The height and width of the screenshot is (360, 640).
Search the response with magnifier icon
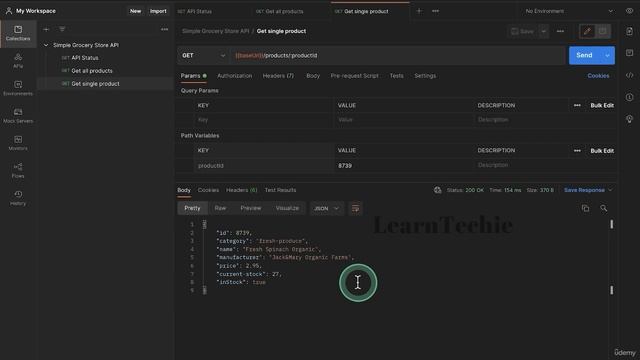coord(604,209)
